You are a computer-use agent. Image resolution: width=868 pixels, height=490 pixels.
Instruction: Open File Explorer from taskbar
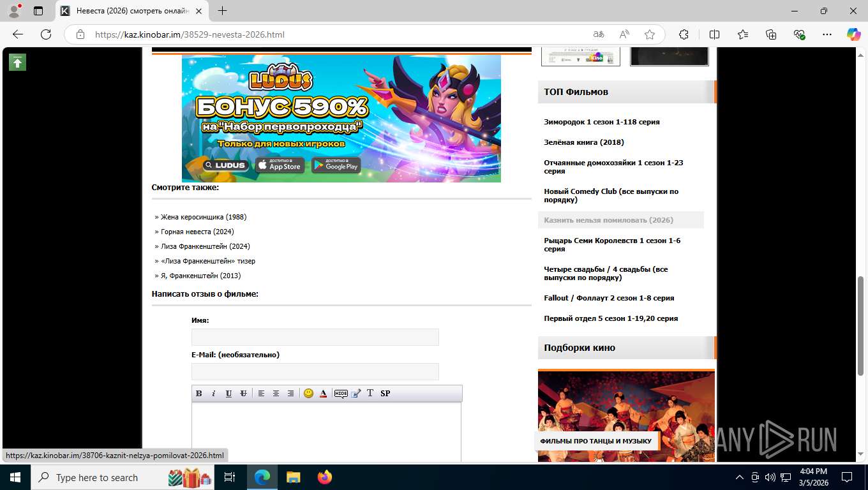(x=293, y=477)
